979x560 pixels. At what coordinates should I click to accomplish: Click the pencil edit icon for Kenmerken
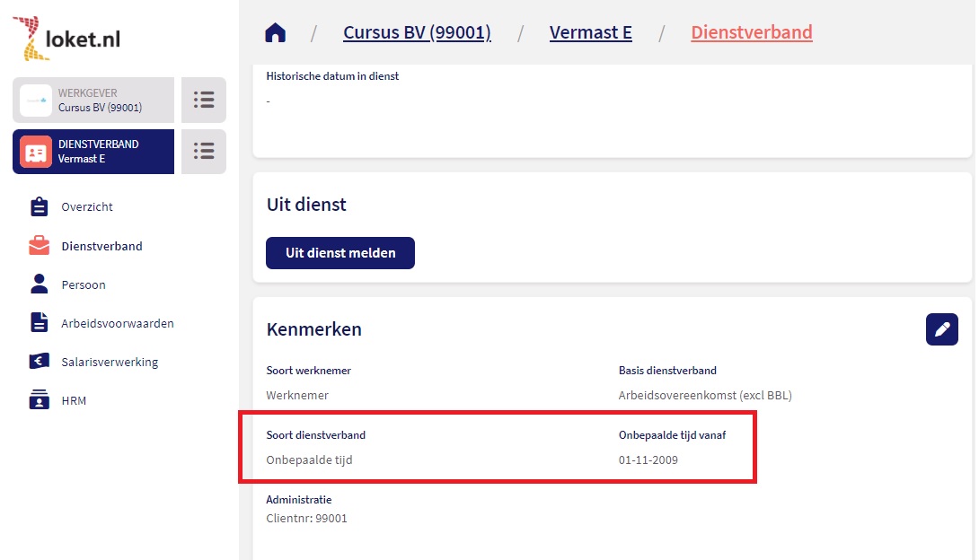coord(941,329)
